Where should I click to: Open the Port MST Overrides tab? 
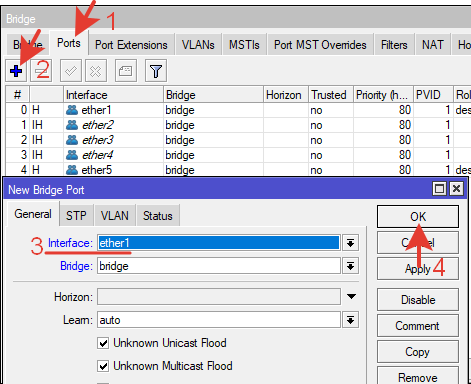point(320,45)
